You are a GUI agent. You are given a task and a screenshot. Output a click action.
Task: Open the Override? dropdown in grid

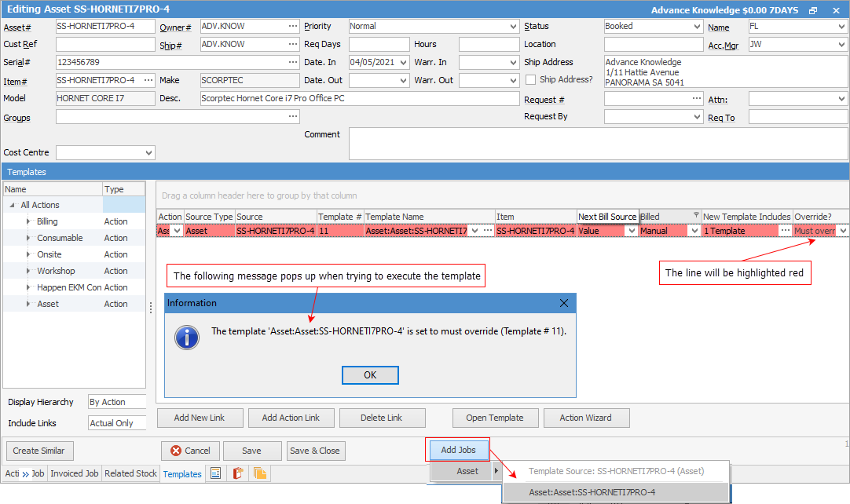[842, 230]
